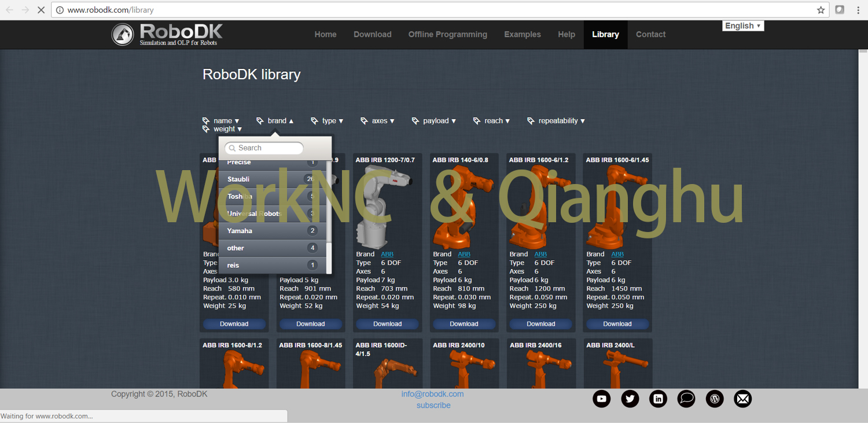Open the Download tab

(373, 34)
